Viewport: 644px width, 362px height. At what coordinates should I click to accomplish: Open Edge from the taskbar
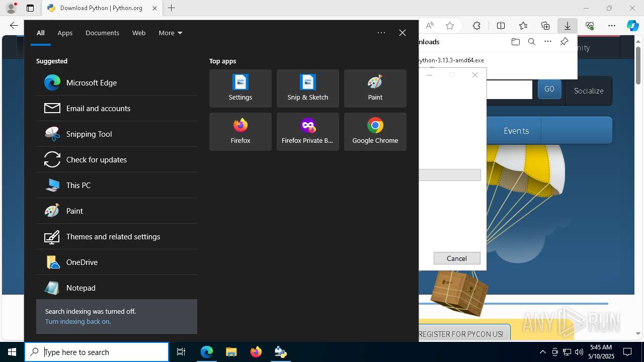point(207,352)
